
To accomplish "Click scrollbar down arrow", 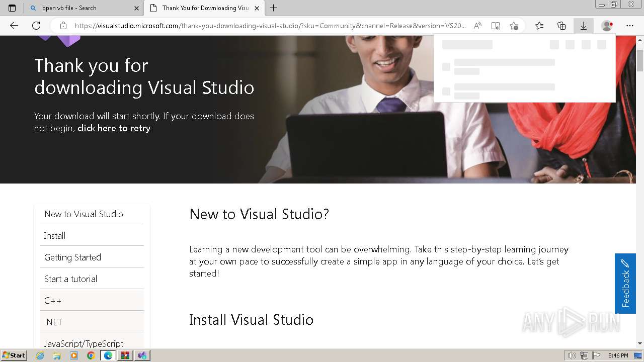I will click(x=640, y=343).
